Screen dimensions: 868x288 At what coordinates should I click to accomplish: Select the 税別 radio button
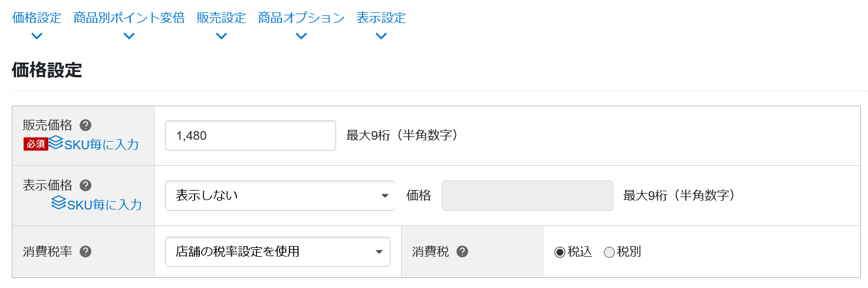coord(609,253)
